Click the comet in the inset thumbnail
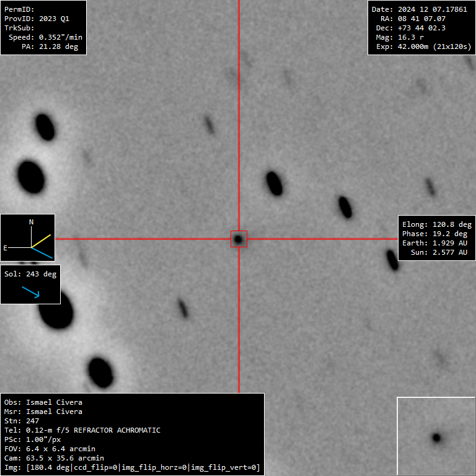This screenshot has height=476, width=476. click(436, 438)
